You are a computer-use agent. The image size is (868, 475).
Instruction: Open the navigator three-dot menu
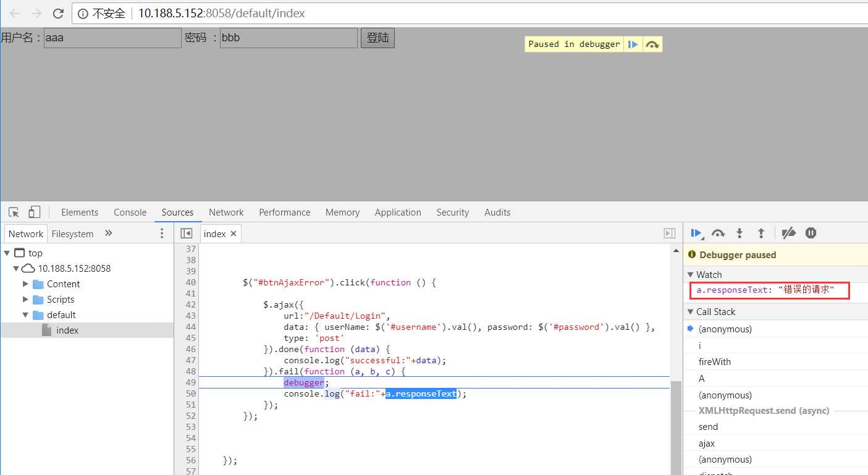pos(162,233)
